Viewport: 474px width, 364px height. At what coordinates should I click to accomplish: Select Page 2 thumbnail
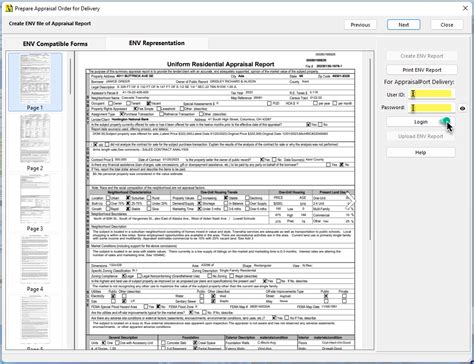click(x=35, y=142)
